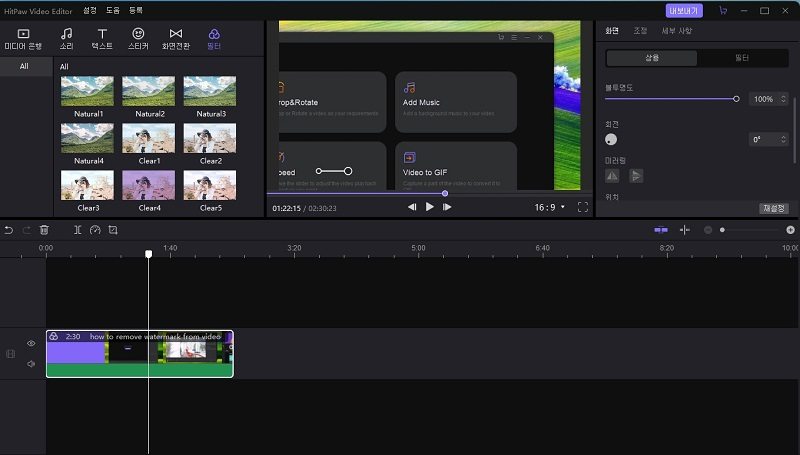The image size is (800, 455).
Task: Switch to the 조정 tab
Action: pos(640,31)
